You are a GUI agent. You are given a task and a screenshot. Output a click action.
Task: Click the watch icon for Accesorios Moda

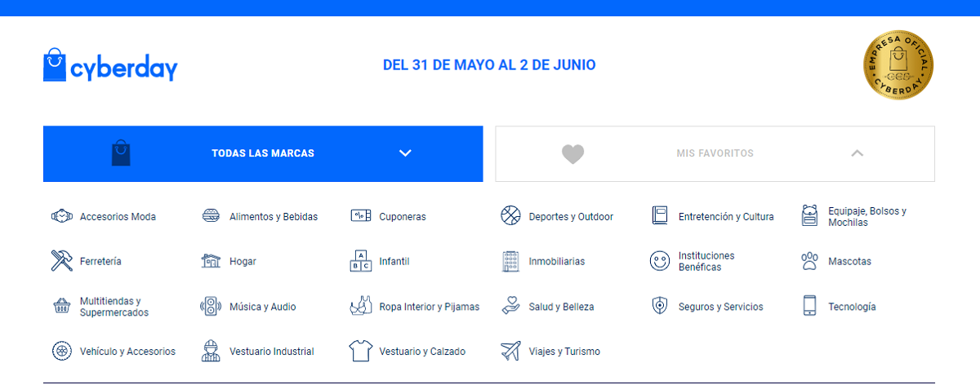[x=62, y=217]
